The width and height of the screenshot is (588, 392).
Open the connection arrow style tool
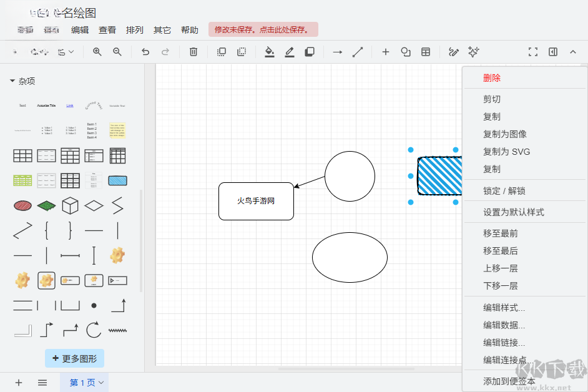(338, 52)
